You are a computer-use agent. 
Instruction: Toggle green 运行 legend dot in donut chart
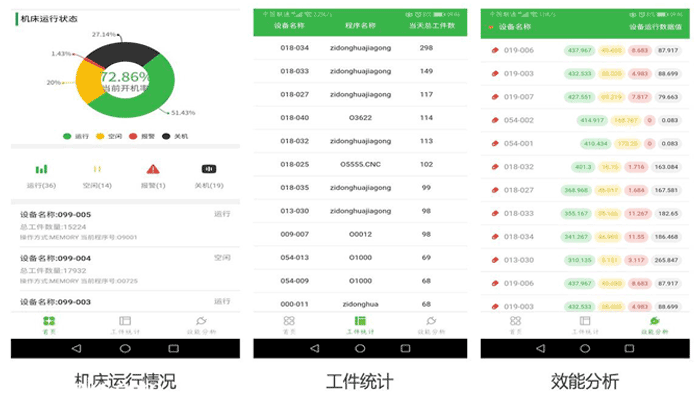click(x=67, y=136)
